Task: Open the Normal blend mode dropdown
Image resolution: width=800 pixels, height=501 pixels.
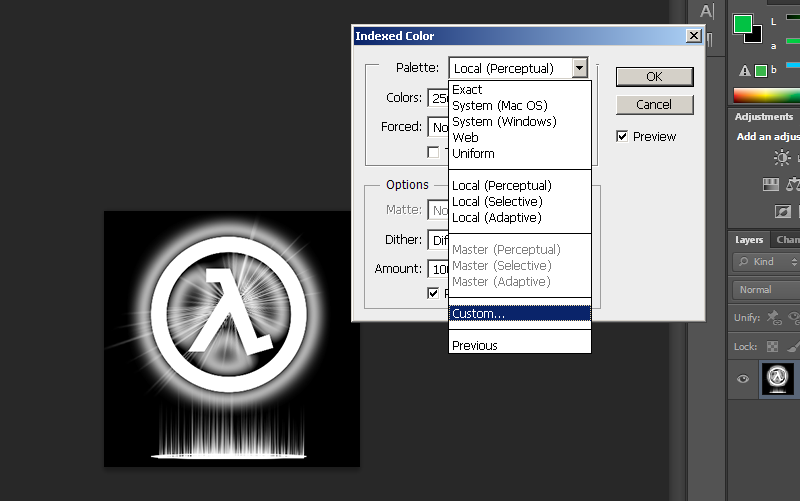Action: [766, 290]
